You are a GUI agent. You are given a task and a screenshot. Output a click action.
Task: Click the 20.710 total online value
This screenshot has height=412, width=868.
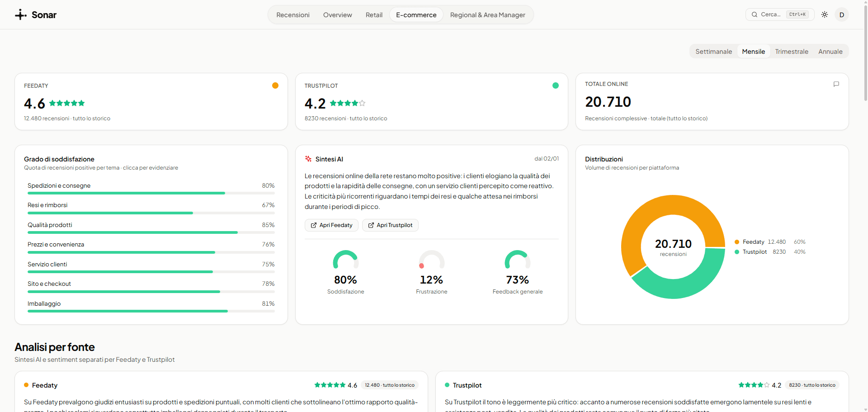click(608, 102)
